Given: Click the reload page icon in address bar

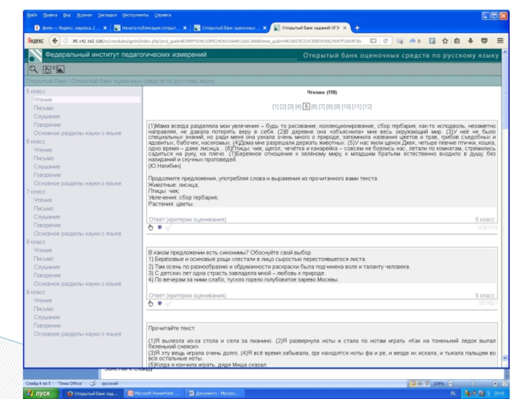Looking at the screenshot, I should (x=387, y=41).
